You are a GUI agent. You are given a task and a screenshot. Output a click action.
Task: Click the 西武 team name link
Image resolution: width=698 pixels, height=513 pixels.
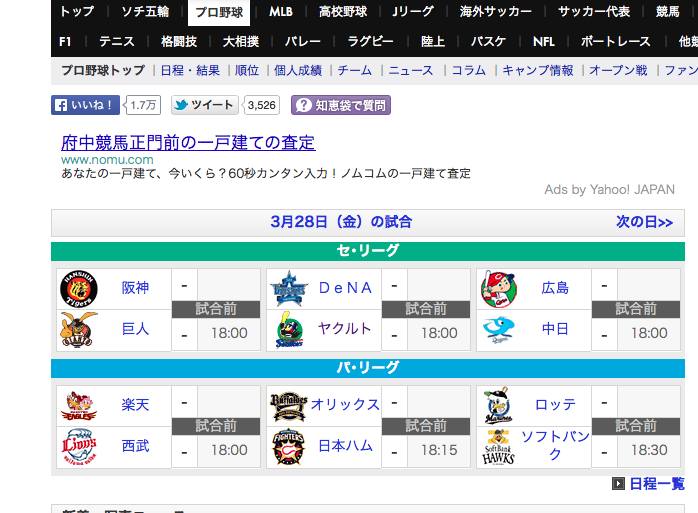(x=135, y=446)
